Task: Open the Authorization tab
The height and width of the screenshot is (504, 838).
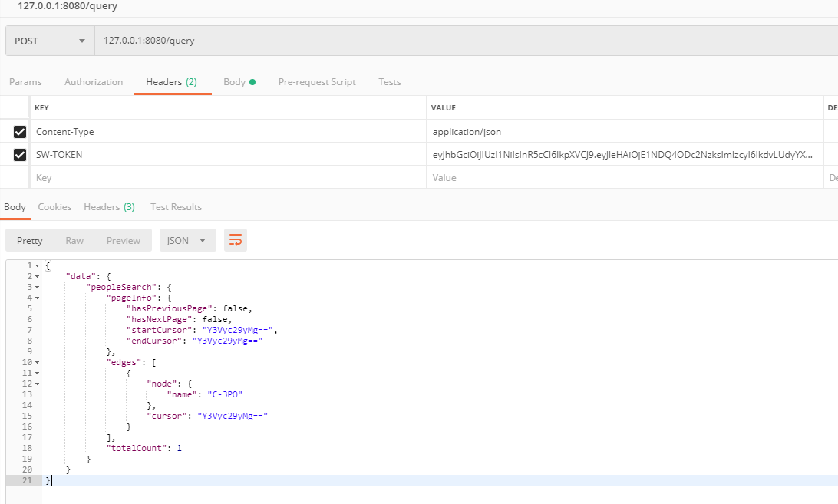Action: (x=94, y=82)
